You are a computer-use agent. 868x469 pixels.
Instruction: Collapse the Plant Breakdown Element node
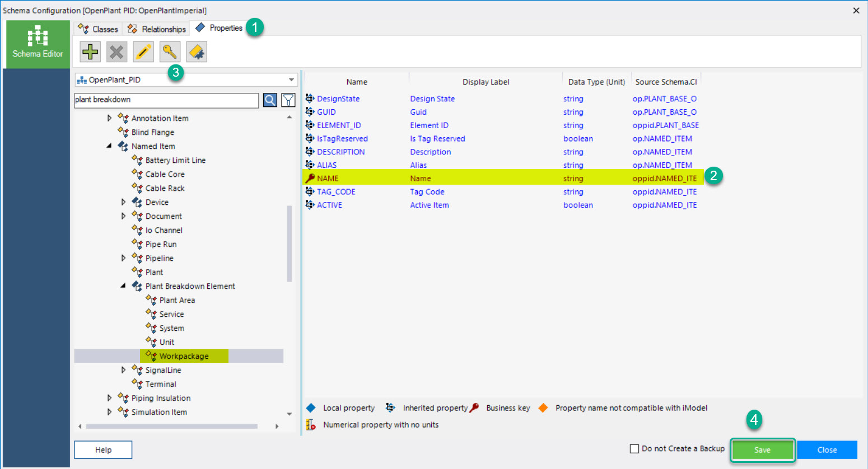(x=123, y=286)
